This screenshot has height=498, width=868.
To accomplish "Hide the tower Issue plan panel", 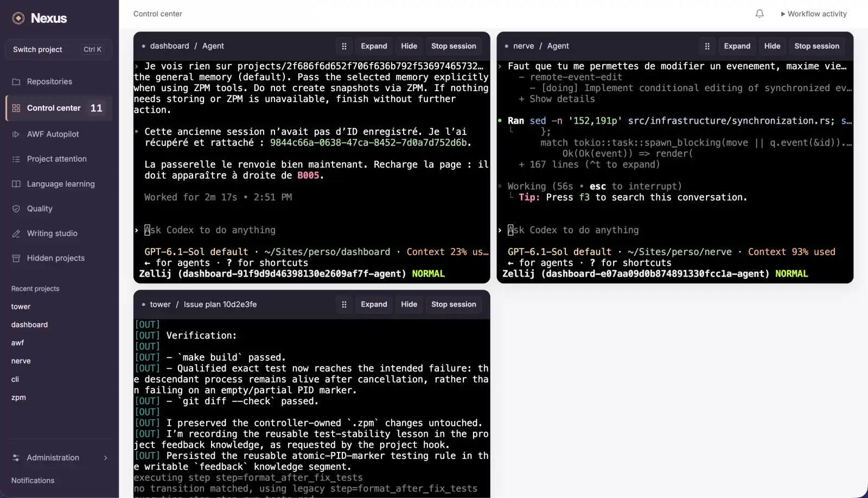I will pyautogui.click(x=409, y=304).
